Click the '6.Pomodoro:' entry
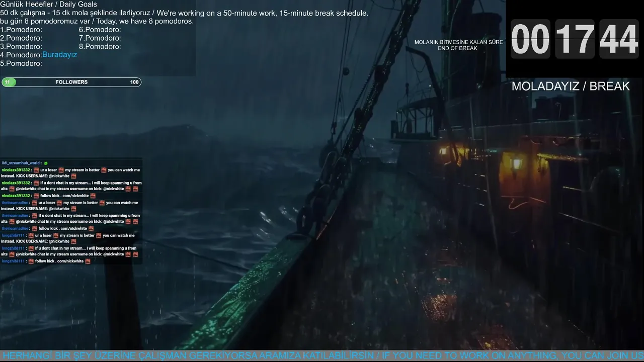Image resolution: width=644 pixels, height=362 pixels. [x=100, y=30]
